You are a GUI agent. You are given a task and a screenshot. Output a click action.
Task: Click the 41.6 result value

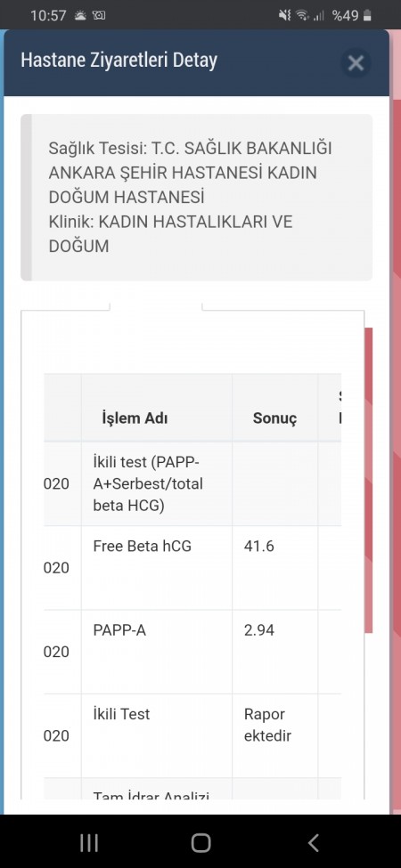point(258,547)
